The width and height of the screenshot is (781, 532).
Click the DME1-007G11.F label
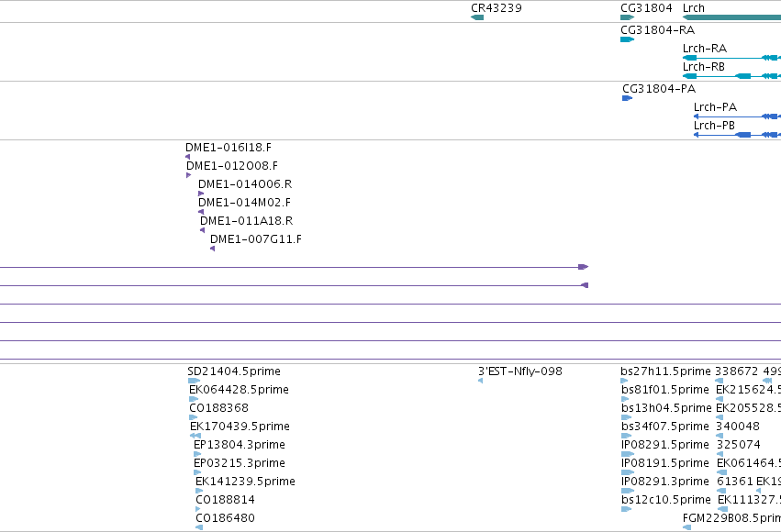click(256, 239)
